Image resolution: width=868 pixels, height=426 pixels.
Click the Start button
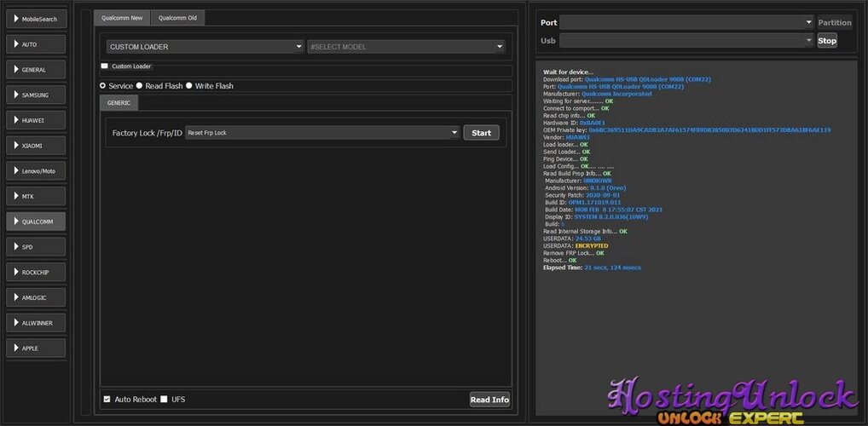481,133
